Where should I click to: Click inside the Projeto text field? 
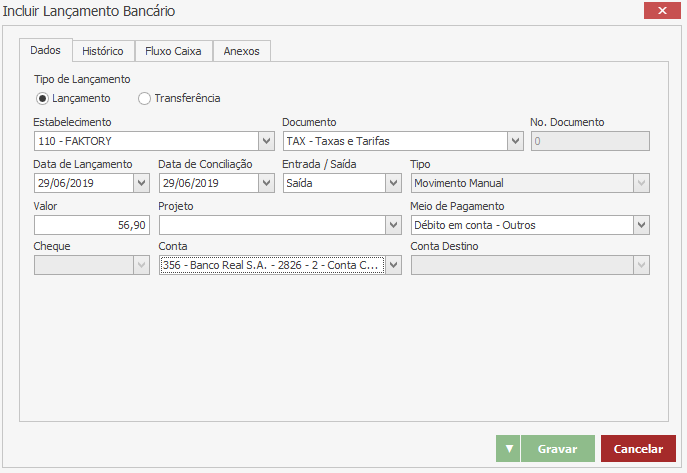point(270,225)
